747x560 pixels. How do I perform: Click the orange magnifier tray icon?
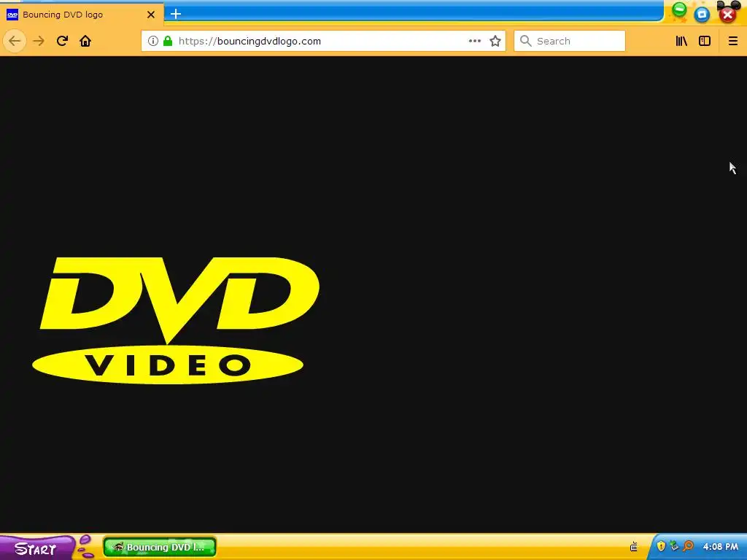[688, 546]
